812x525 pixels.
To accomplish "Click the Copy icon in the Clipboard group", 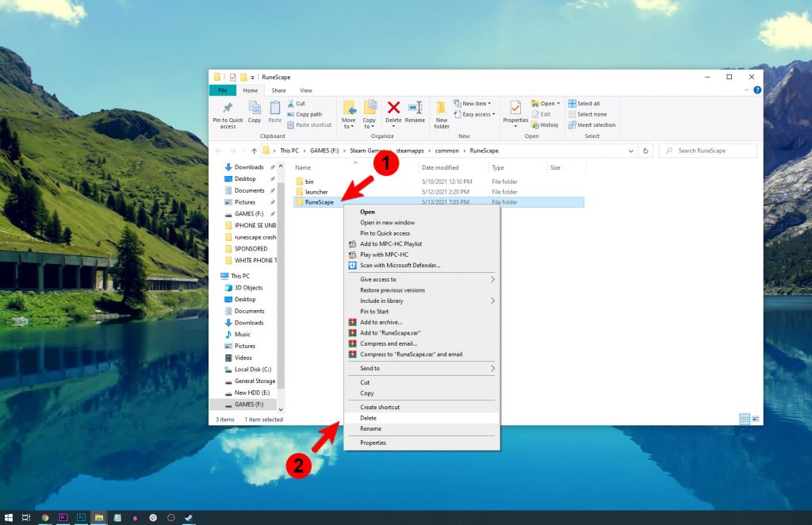I will tap(255, 108).
